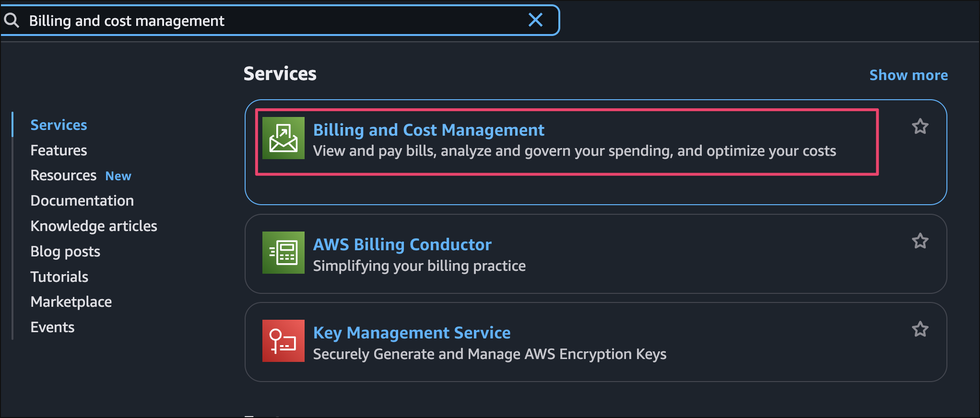Go to the Documentation results
Screen dimensions: 980x418
[82, 201]
